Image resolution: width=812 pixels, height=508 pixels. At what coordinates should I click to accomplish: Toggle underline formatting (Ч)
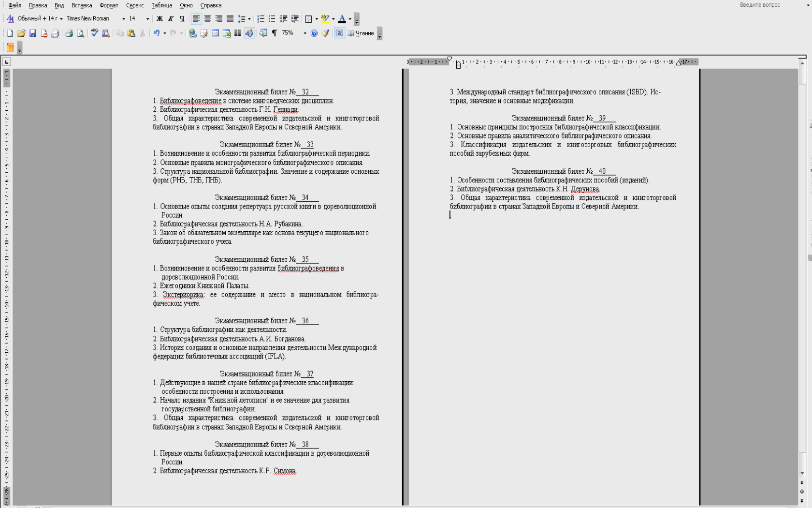[182, 19]
